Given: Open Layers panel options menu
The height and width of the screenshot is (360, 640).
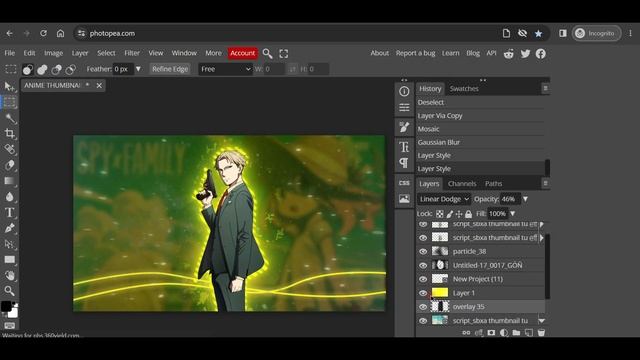Looking at the screenshot, I should point(545,183).
